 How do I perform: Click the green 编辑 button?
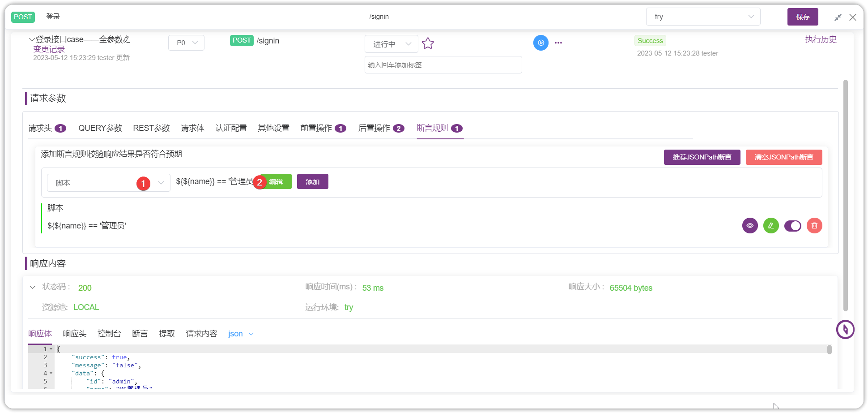tap(276, 181)
